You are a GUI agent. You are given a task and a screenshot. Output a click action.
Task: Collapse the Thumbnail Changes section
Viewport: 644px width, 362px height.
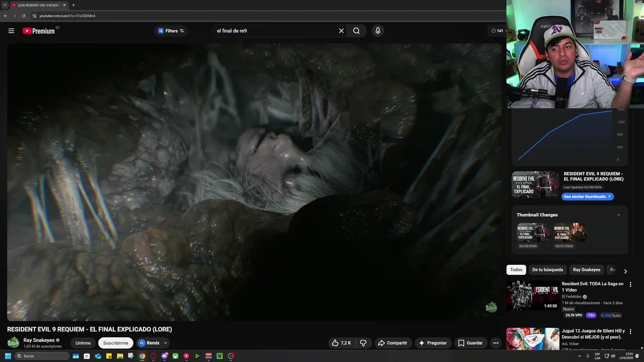click(x=618, y=215)
